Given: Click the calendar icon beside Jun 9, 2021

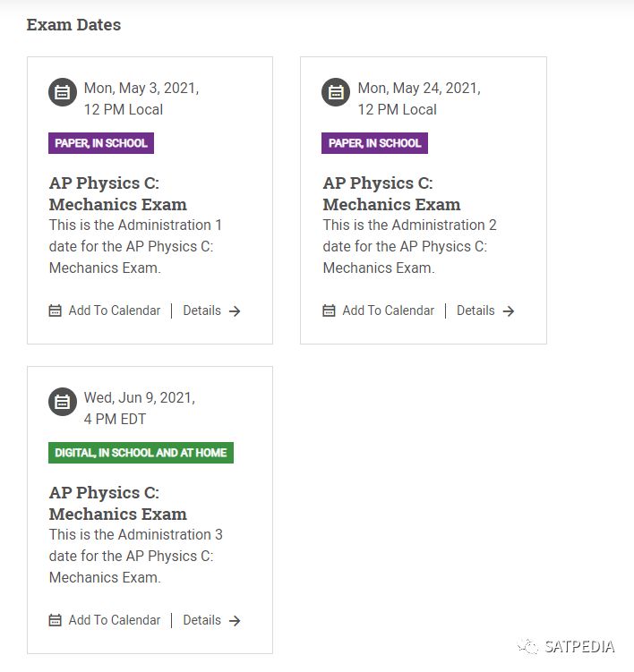Looking at the screenshot, I should pyautogui.click(x=63, y=402).
